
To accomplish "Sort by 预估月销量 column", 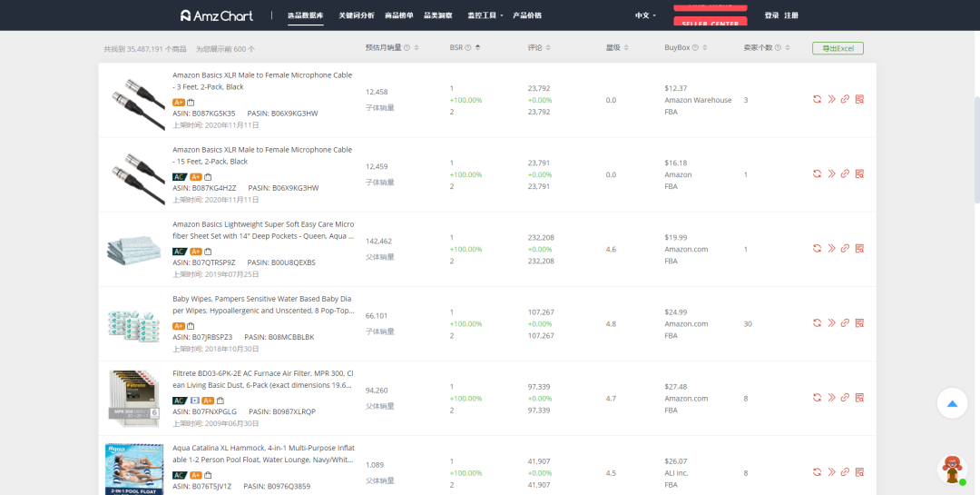I will click(x=416, y=47).
